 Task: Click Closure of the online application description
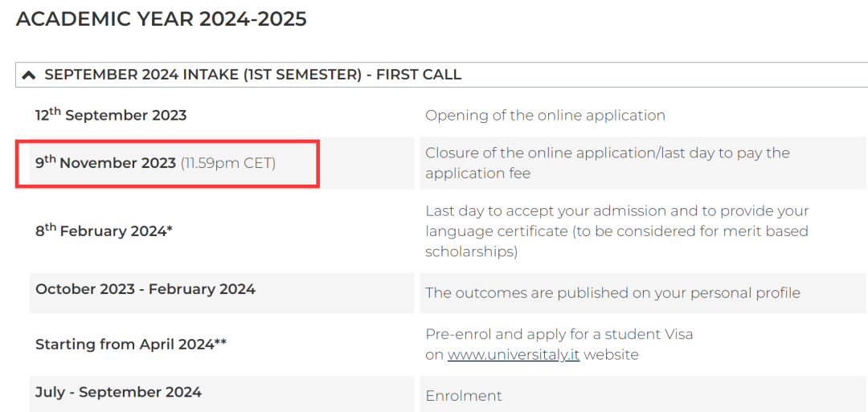point(608,162)
